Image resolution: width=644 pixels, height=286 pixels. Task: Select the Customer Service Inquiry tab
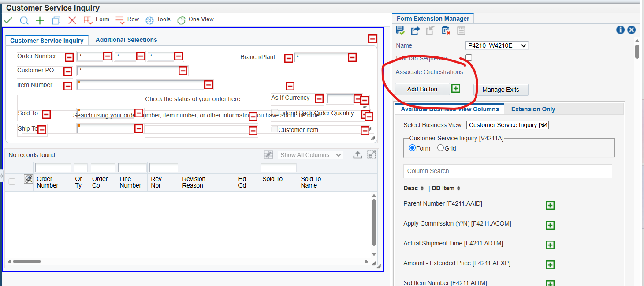coord(47,40)
